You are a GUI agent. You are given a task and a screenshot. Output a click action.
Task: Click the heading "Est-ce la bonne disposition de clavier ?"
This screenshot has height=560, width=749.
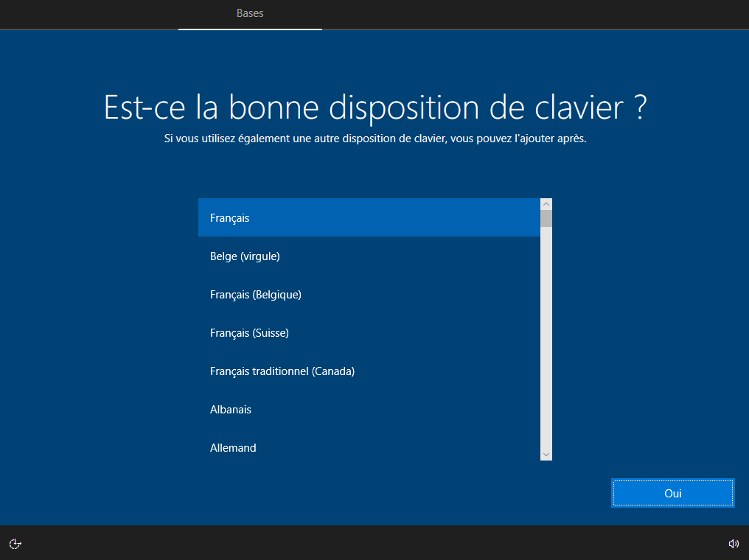[374, 108]
